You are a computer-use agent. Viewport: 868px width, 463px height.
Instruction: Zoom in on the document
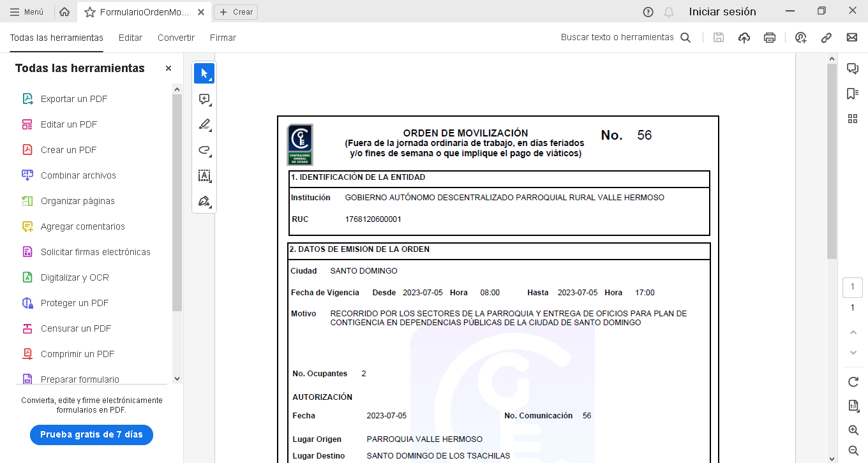pyautogui.click(x=853, y=430)
